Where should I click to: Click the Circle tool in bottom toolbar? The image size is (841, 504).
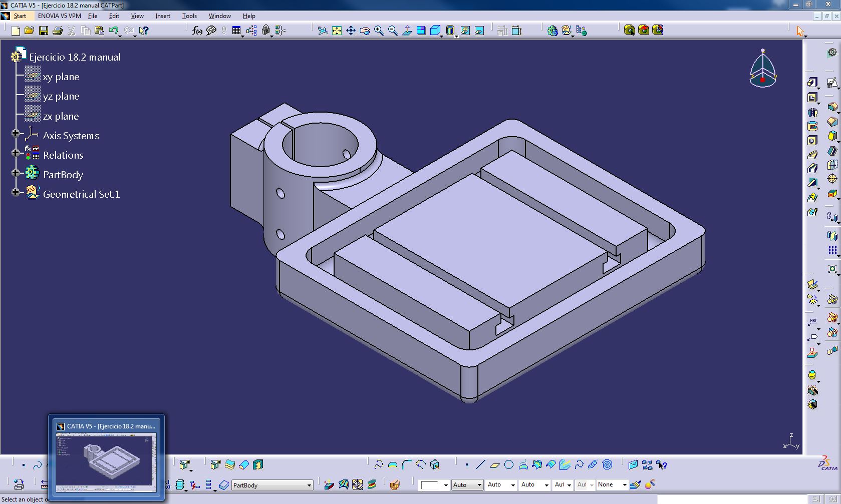509,465
